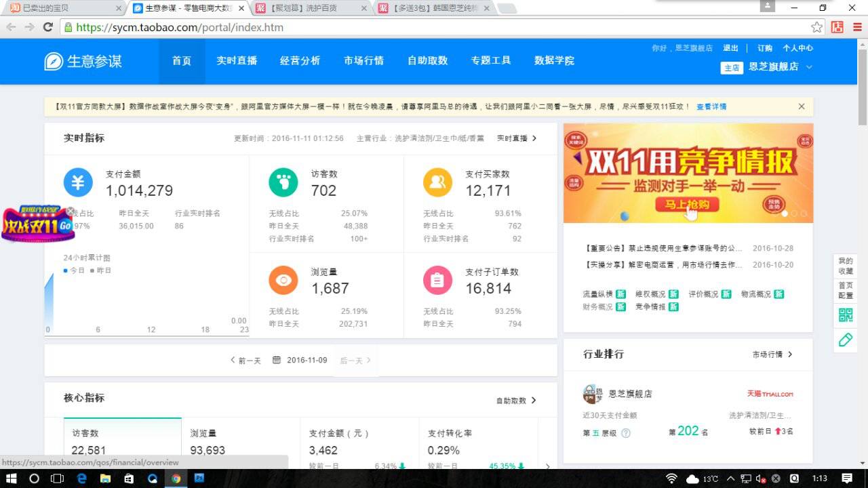Open 我的收藏 side panel button

click(x=846, y=266)
